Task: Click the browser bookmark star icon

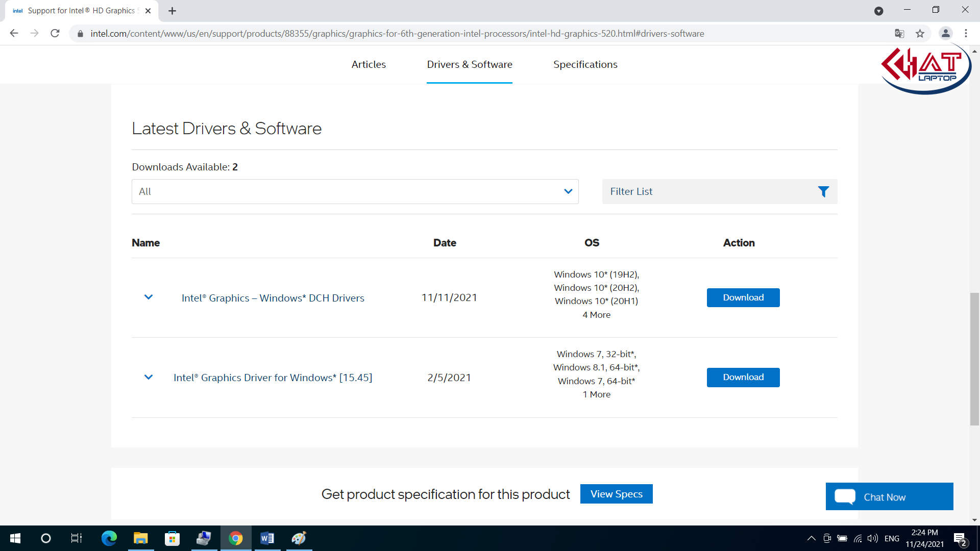Action: [920, 34]
